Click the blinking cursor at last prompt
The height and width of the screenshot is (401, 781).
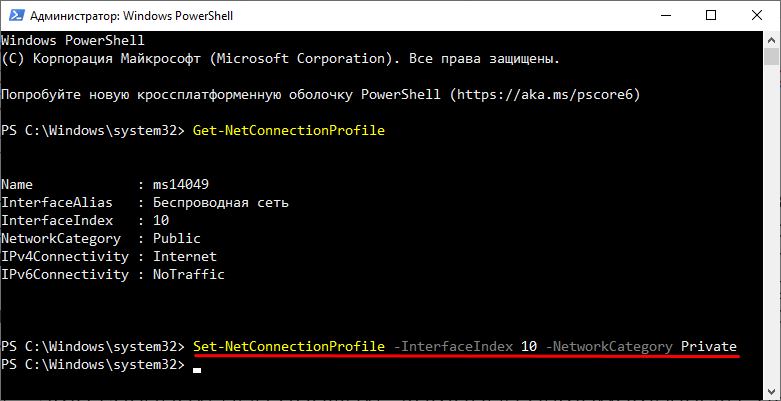click(197, 371)
